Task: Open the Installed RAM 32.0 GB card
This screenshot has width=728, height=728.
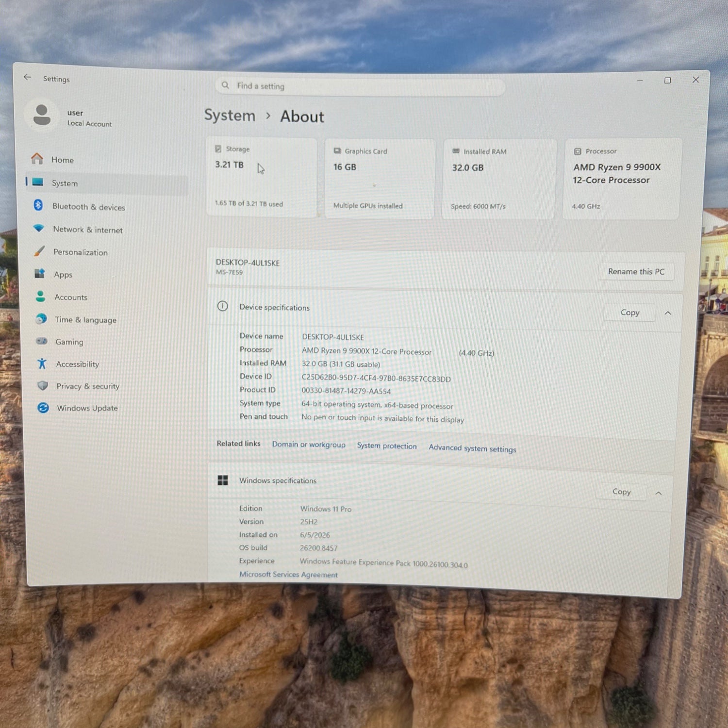Action: [x=499, y=179]
